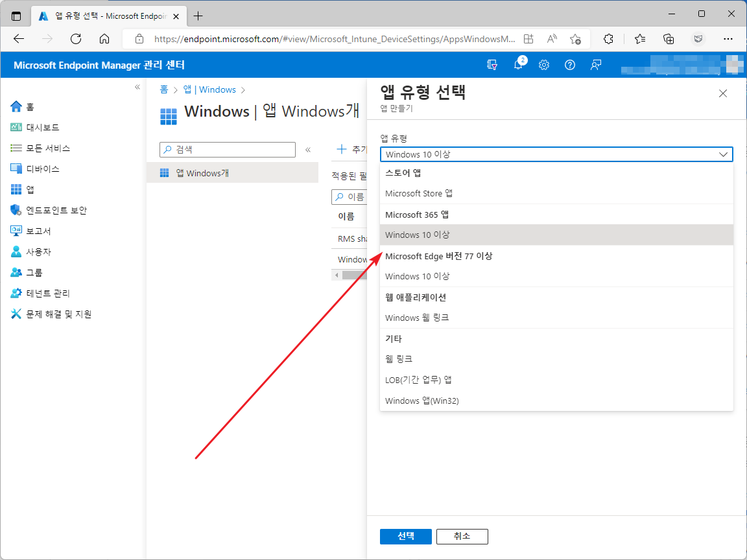The image size is (747, 560).
Task: Click the 추가 (Add) button
Action: (x=351, y=150)
